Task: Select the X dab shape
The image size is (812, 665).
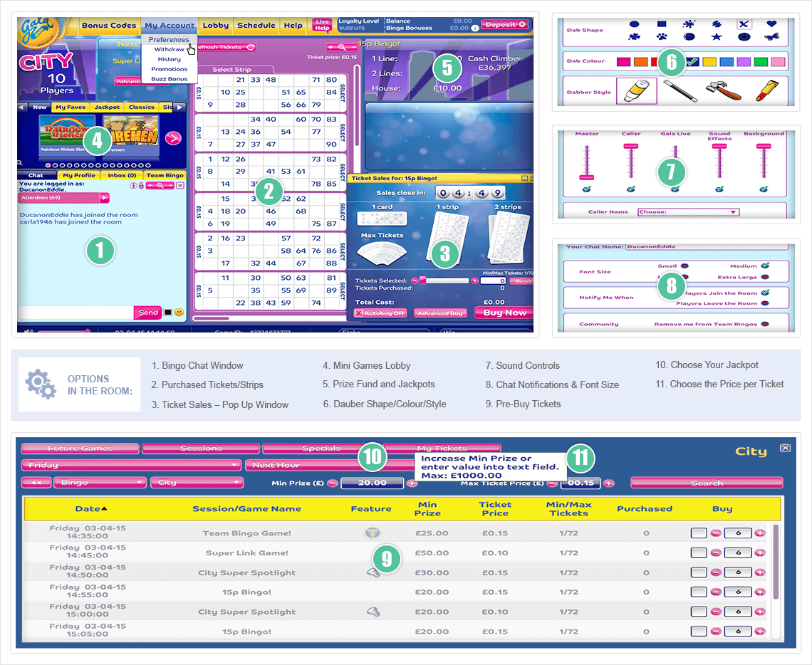Action: click(x=744, y=23)
